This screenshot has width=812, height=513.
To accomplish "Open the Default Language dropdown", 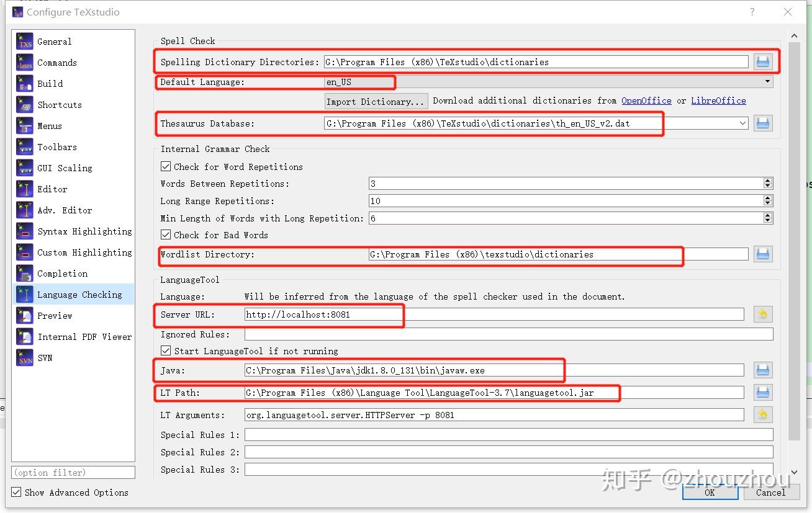I will pyautogui.click(x=767, y=81).
